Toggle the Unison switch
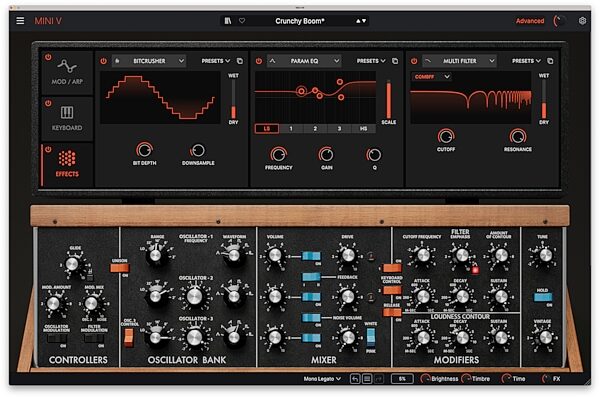 (120, 268)
